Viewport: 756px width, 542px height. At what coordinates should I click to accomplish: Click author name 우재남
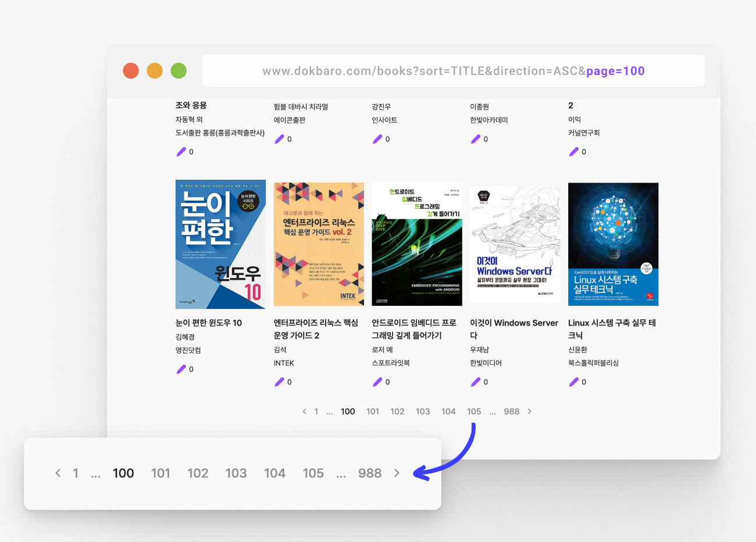pyautogui.click(x=480, y=350)
